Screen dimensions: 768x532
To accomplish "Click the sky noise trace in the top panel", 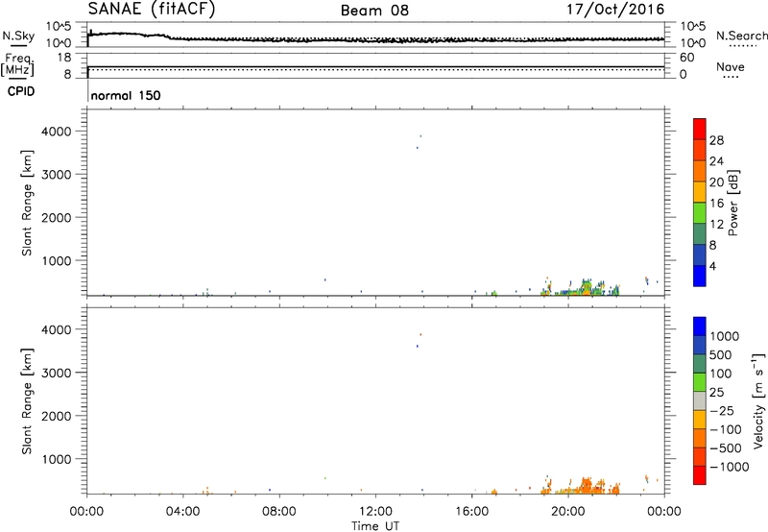I will pyautogui.click(x=375, y=38).
